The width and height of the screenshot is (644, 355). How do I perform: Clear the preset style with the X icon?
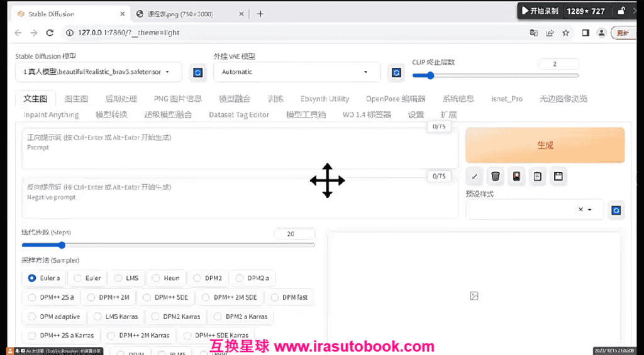coord(580,209)
